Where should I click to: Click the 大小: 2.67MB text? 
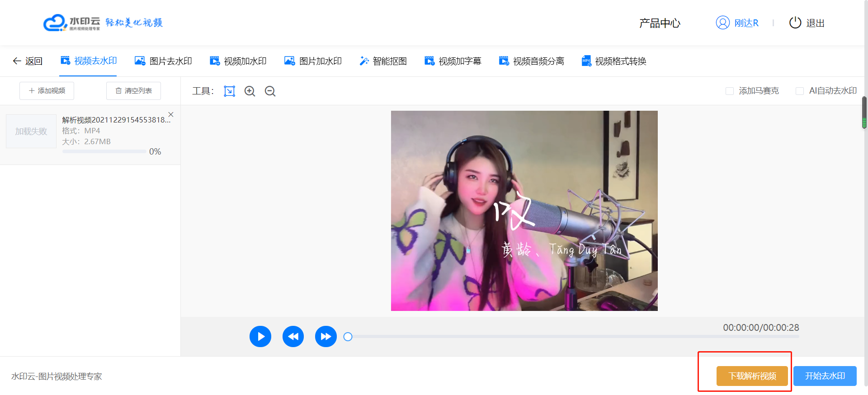(x=86, y=141)
